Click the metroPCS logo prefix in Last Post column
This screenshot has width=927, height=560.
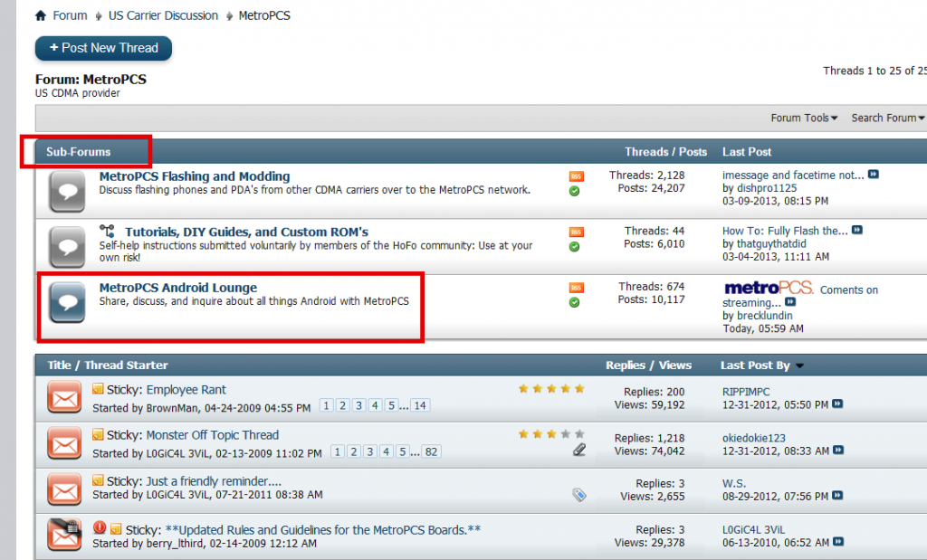(769, 288)
